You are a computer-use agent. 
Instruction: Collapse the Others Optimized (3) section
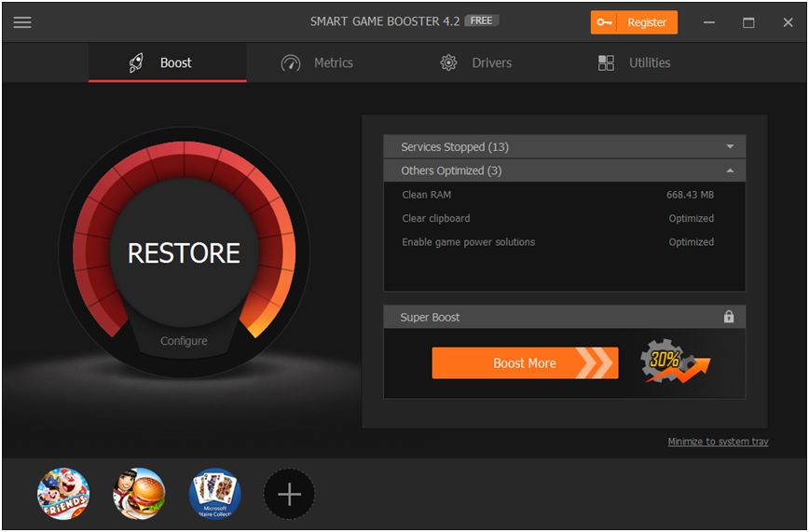(565, 171)
